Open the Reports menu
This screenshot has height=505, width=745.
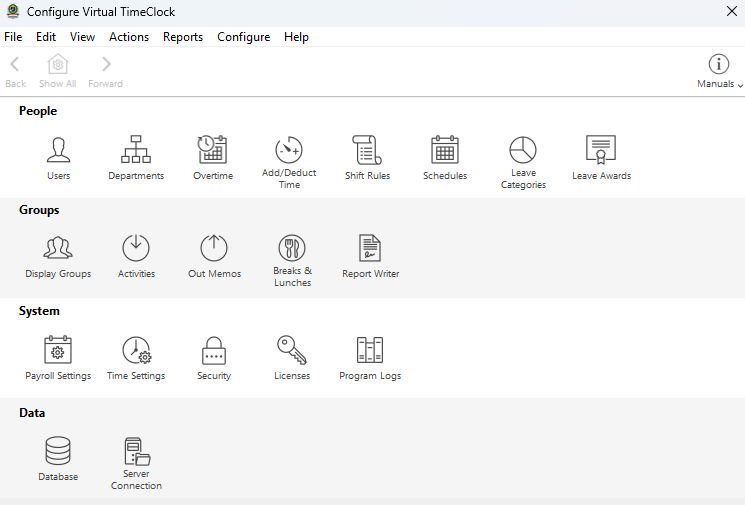pos(183,37)
